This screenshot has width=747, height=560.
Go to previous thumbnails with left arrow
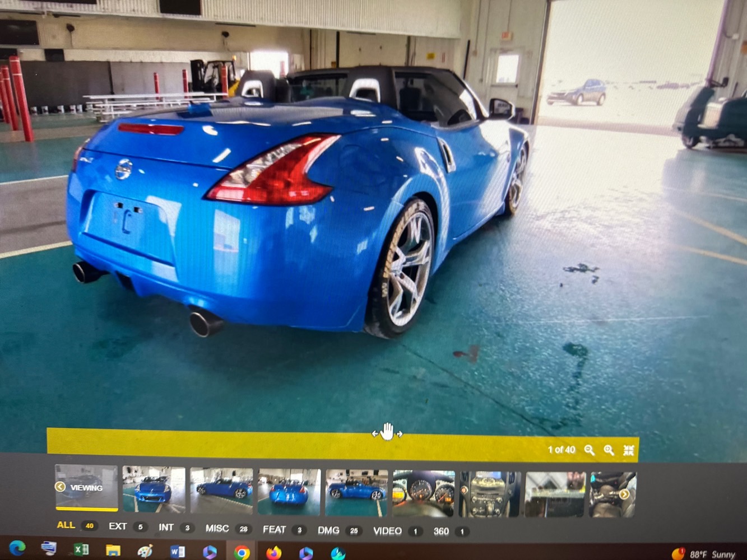[60, 487]
